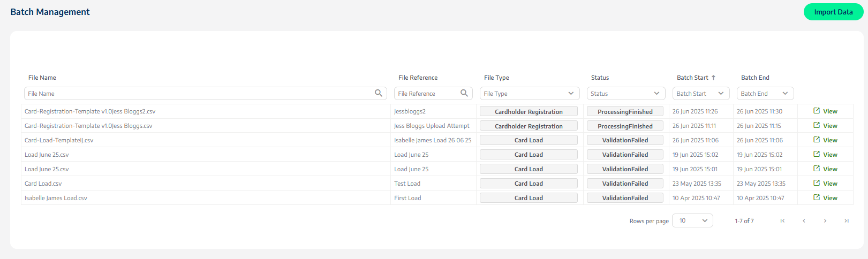The height and width of the screenshot is (259, 868).
Task: Click the Batch Start sort arrow icon
Action: point(713,78)
